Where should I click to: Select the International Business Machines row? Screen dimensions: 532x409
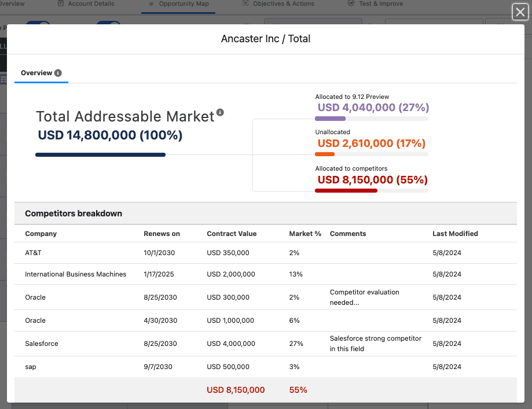tap(266, 274)
